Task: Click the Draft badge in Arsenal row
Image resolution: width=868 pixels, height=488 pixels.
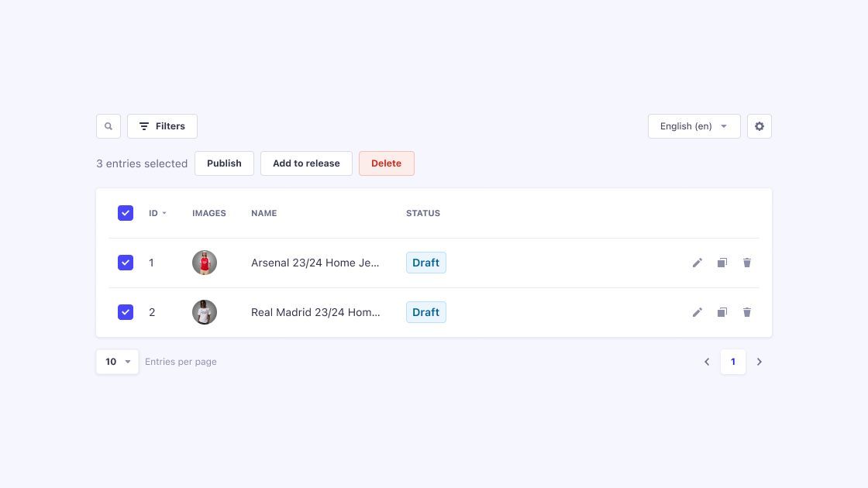Action: click(x=425, y=263)
